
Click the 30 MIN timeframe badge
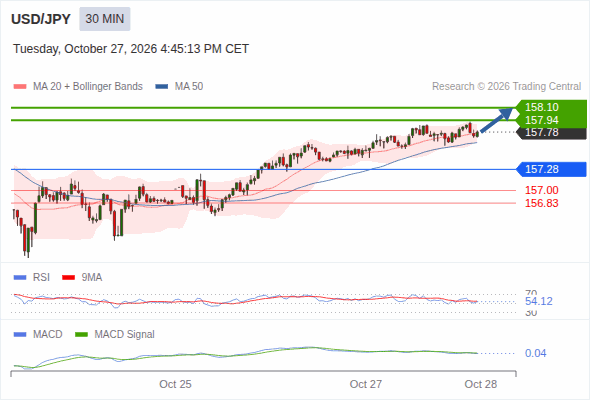click(105, 19)
